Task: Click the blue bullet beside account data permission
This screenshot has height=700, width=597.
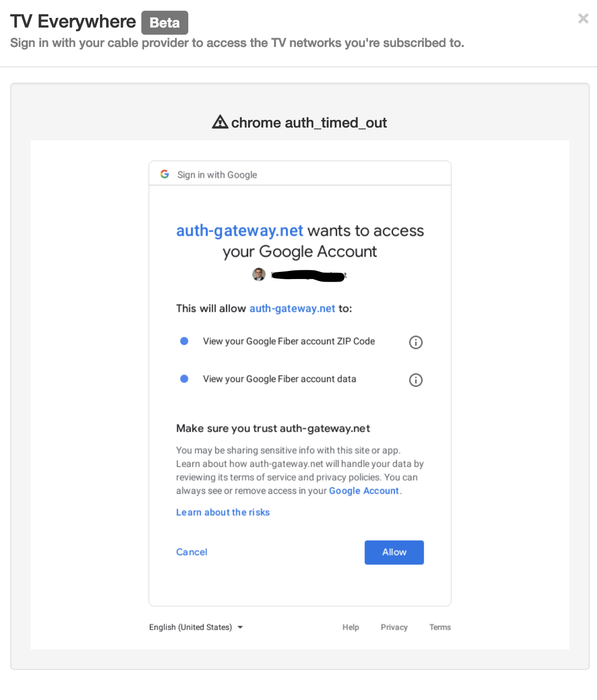Action: click(x=184, y=379)
